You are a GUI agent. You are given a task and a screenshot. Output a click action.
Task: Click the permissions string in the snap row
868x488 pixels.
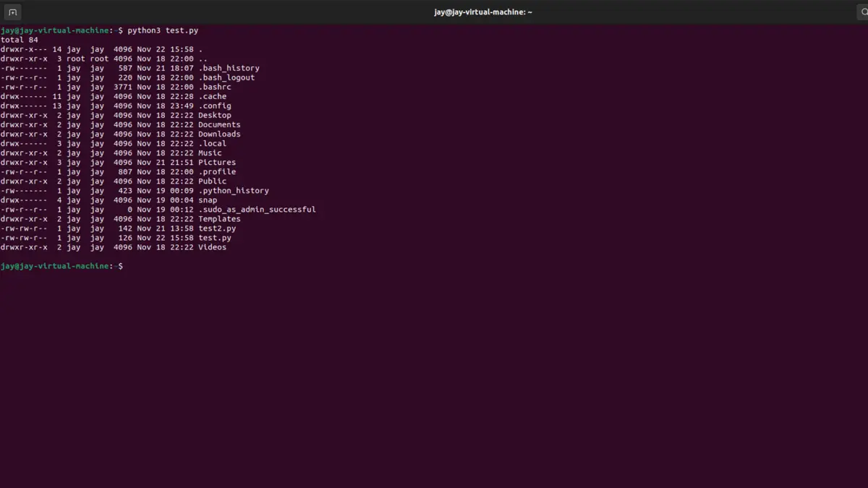click(24, 200)
